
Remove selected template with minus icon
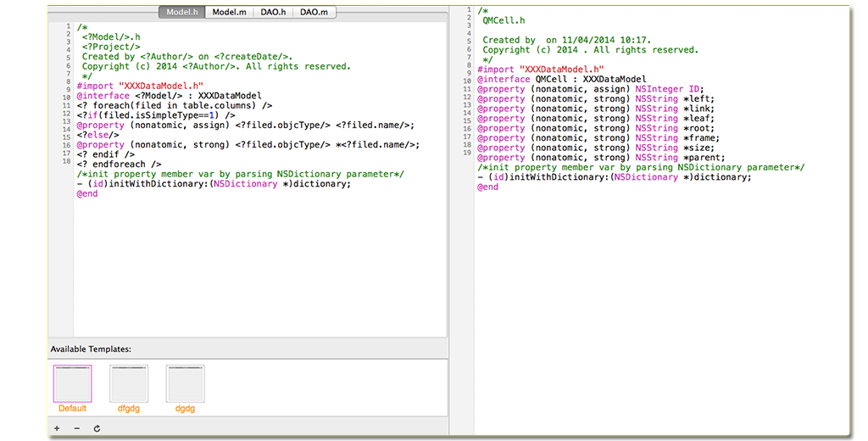click(x=76, y=428)
